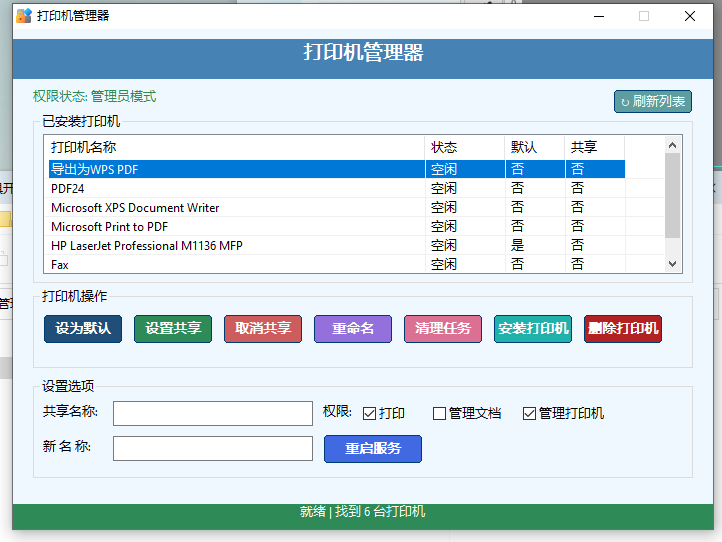The image size is (722, 542).
Task: Click the 删除打印机 button
Action: tap(623, 329)
